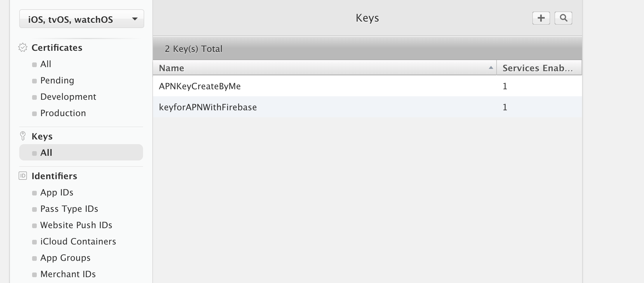Open Pending certificates list
This screenshot has width=644, height=283.
(57, 80)
